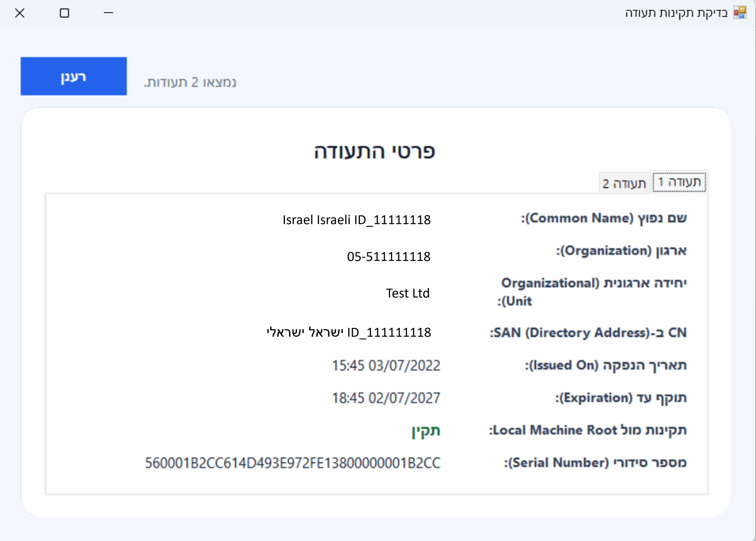Minimize the window
This screenshot has width=756, height=541.
108,13
